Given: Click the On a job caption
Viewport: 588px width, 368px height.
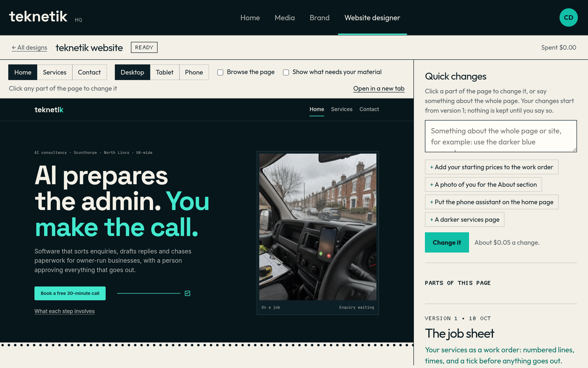Looking at the screenshot, I should pyautogui.click(x=271, y=308).
